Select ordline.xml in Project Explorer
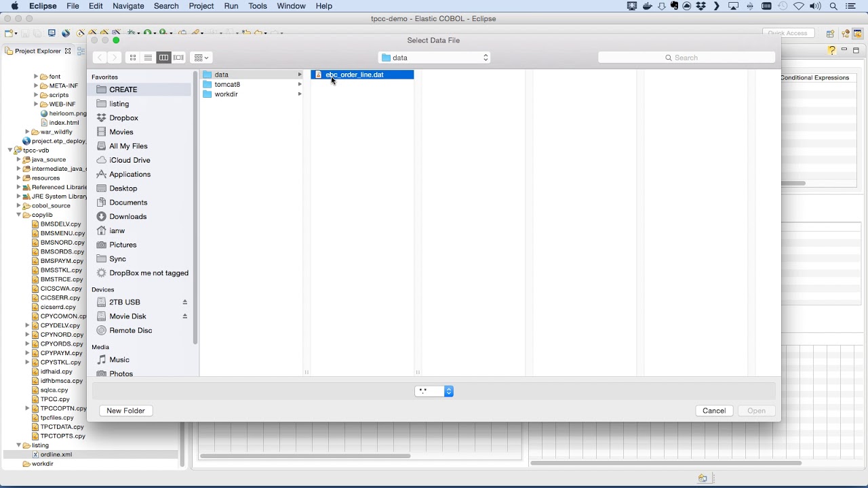 [56, 455]
